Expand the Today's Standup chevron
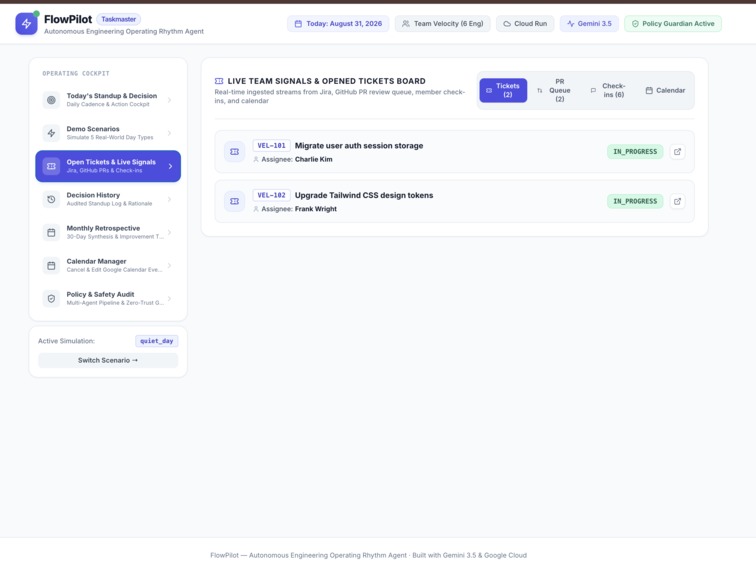Viewport: 756px width, 573px height. [169, 100]
